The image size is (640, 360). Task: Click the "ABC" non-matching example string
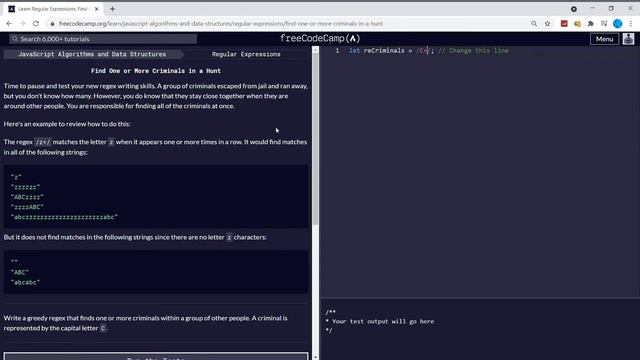20,272
